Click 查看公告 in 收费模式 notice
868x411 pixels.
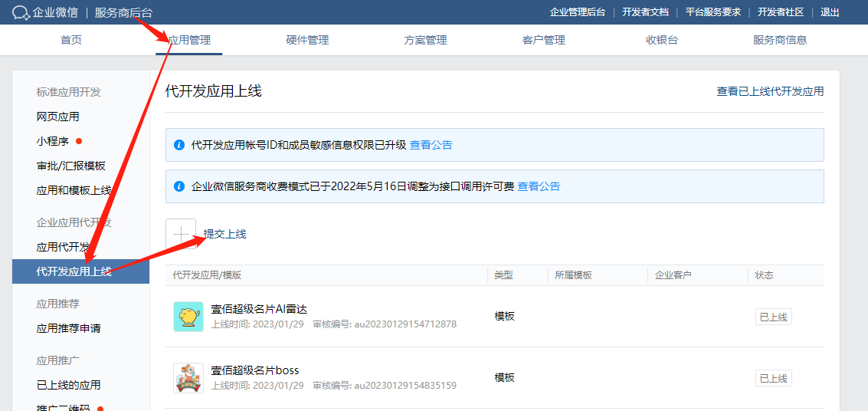[x=539, y=186]
